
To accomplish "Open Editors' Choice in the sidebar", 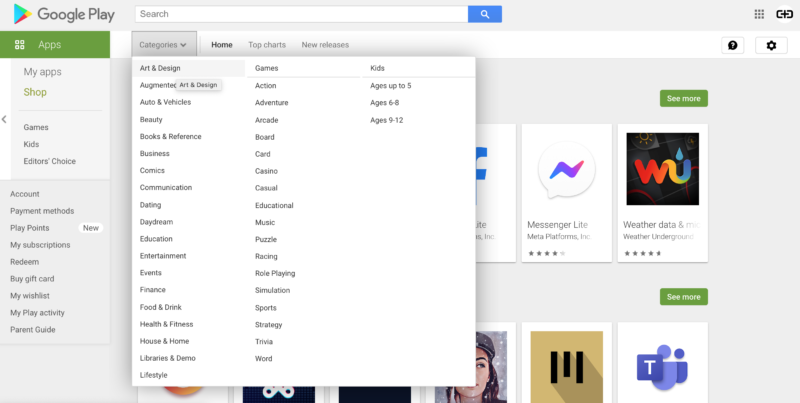I will [49, 161].
